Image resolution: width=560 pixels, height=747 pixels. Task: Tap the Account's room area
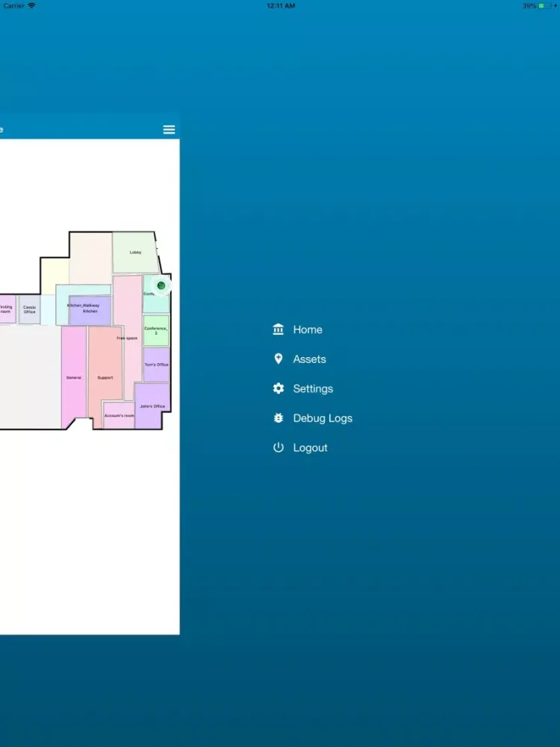[119, 415]
